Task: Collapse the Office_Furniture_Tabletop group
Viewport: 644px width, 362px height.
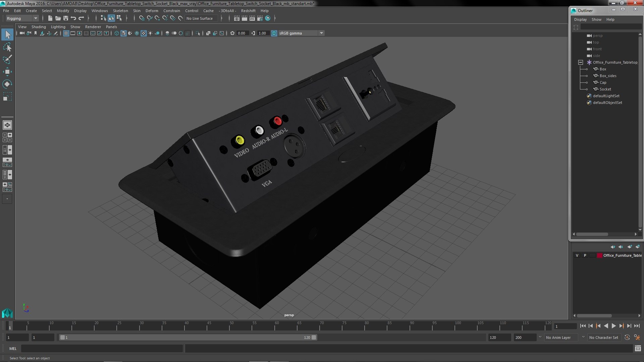Action: tap(581, 62)
